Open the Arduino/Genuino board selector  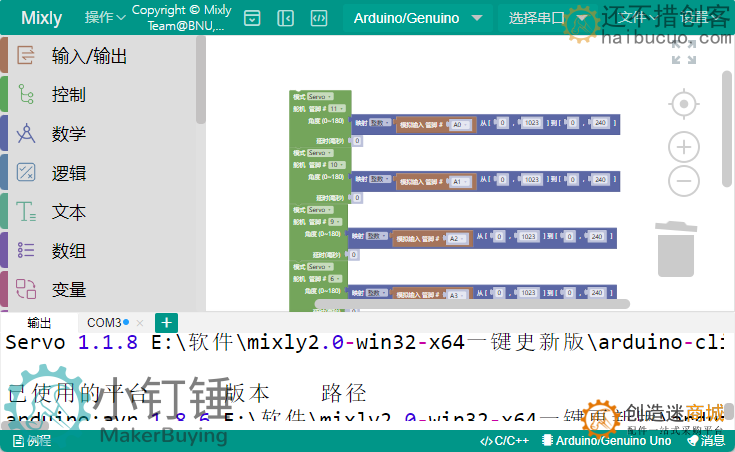pyautogui.click(x=417, y=18)
